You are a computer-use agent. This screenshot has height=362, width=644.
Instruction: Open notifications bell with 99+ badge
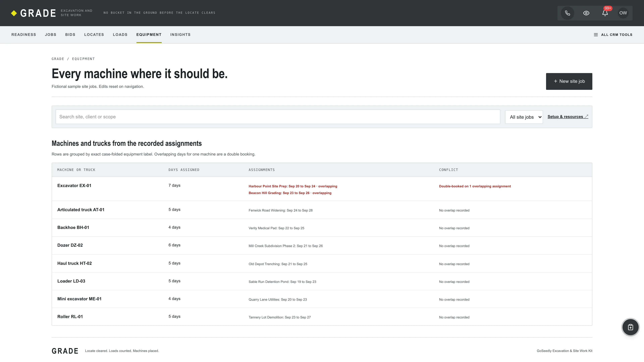605,13
